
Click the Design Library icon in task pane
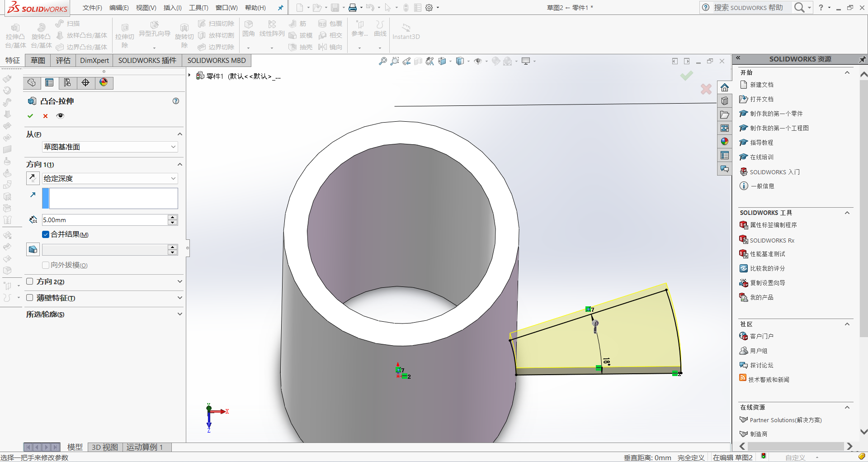pyautogui.click(x=725, y=101)
